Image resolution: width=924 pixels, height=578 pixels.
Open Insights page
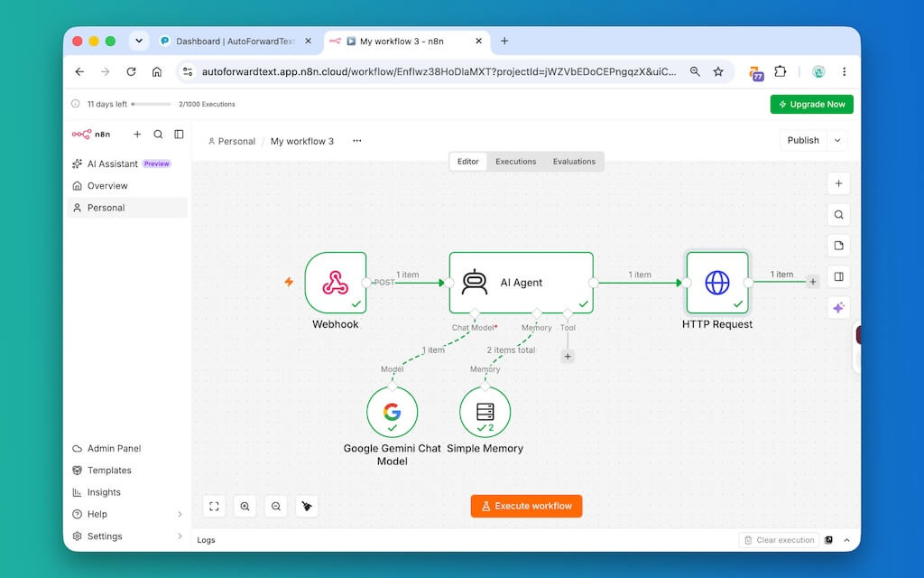[127, 492]
